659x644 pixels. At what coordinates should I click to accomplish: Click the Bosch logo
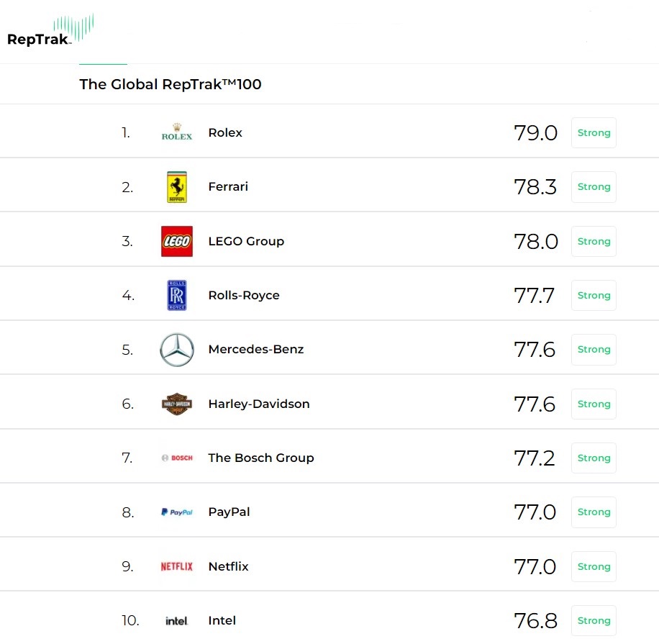[x=177, y=458]
